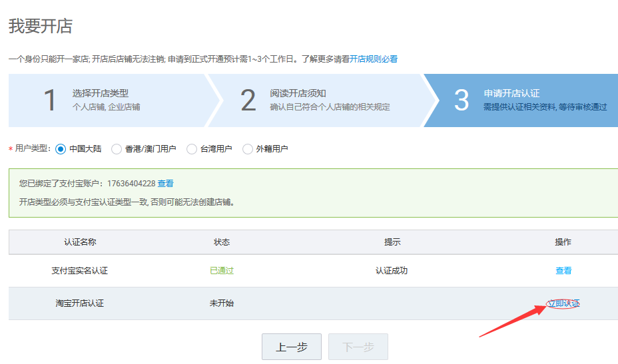Select the 香港/澳门用户 radio button
The width and height of the screenshot is (618, 364).
(117, 149)
